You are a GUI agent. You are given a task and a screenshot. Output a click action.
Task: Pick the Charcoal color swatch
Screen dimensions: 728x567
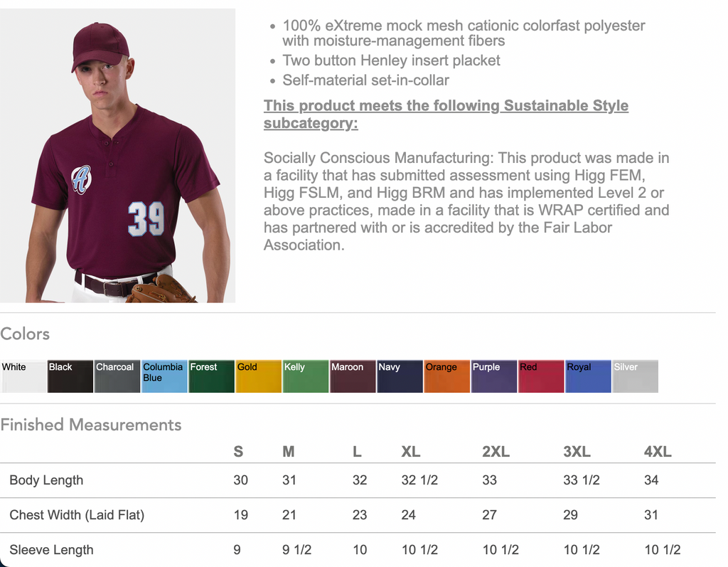[117, 376]
